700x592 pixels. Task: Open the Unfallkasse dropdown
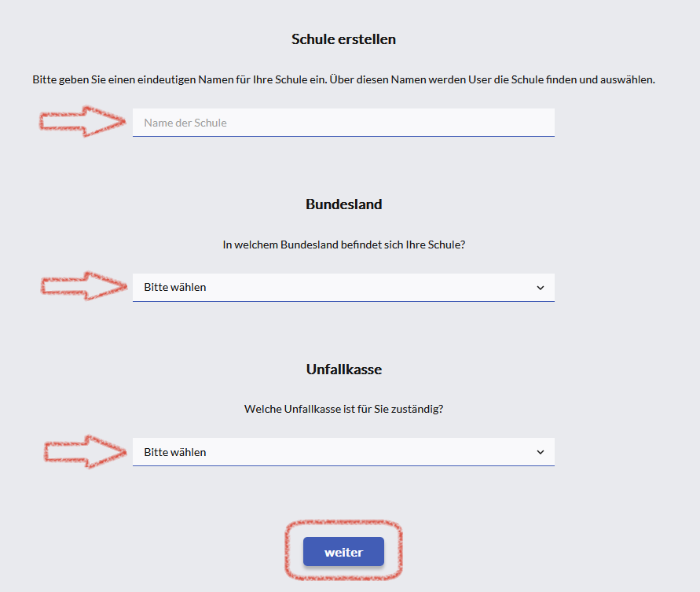pyautogui.click(x=343, y=452)
